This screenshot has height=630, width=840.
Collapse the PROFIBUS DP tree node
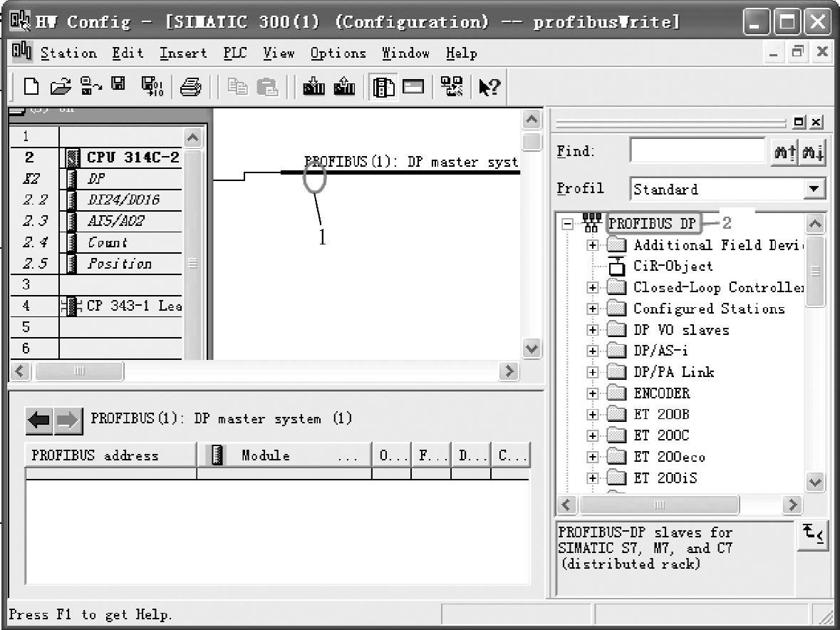[567, 224]
